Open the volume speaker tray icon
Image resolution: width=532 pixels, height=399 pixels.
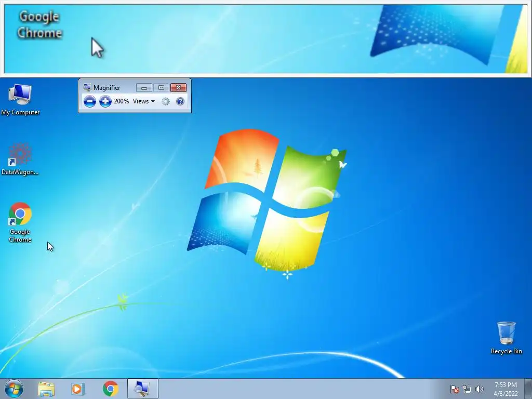[479, 389]
